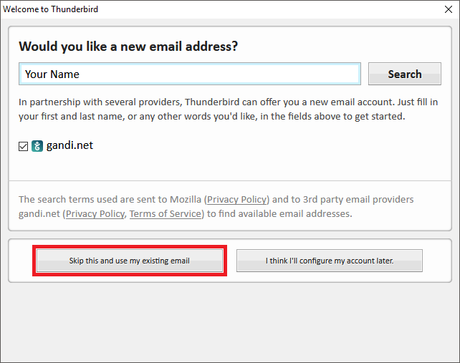The height and width of the screenshot is (363, 460).
Task: Close the Welcome to Thunderbird dialog
Action: point(448,9)
